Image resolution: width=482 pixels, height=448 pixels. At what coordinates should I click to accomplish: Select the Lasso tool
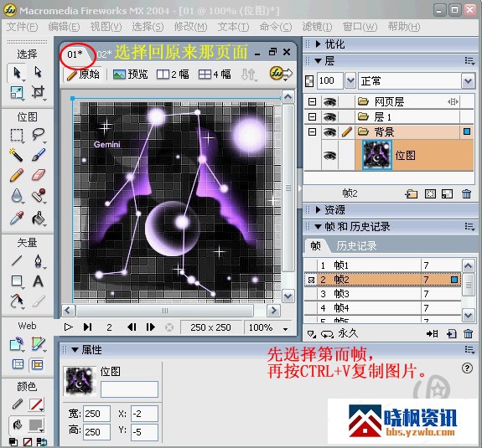point(38,135)
